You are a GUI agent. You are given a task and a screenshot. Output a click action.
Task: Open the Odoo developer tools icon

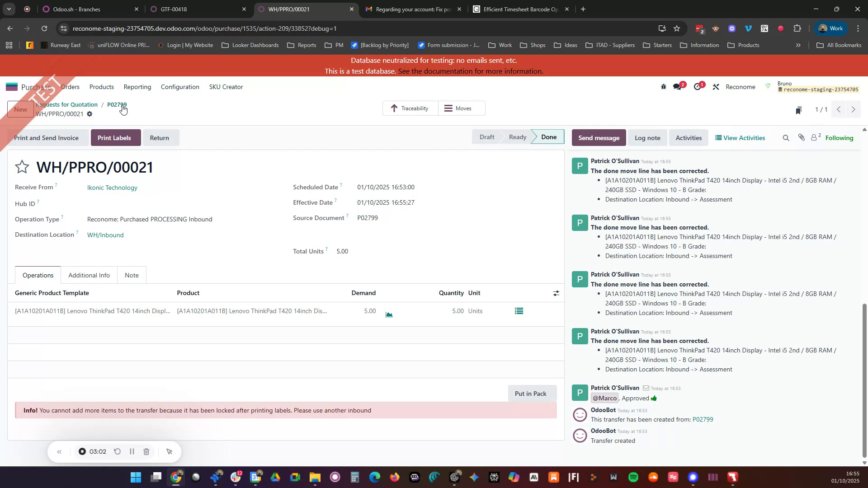point(716,86)
